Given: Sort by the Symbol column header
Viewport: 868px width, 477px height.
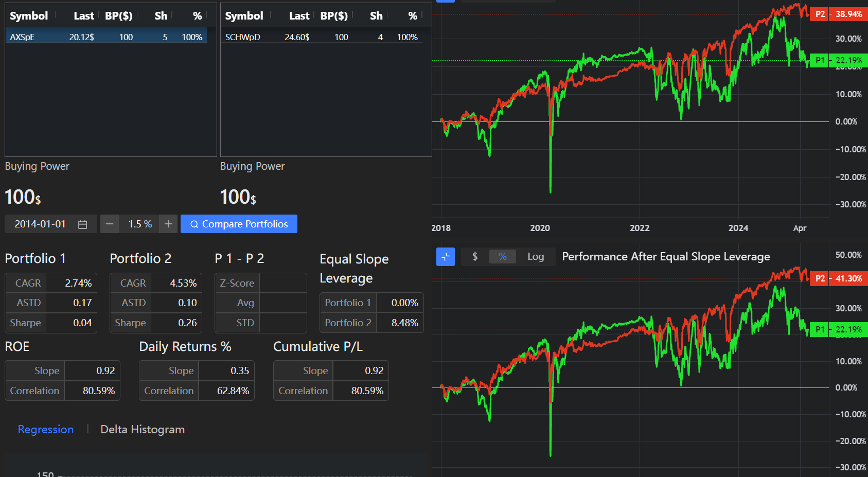Looking at the screenshot, I should click(28, 15).
